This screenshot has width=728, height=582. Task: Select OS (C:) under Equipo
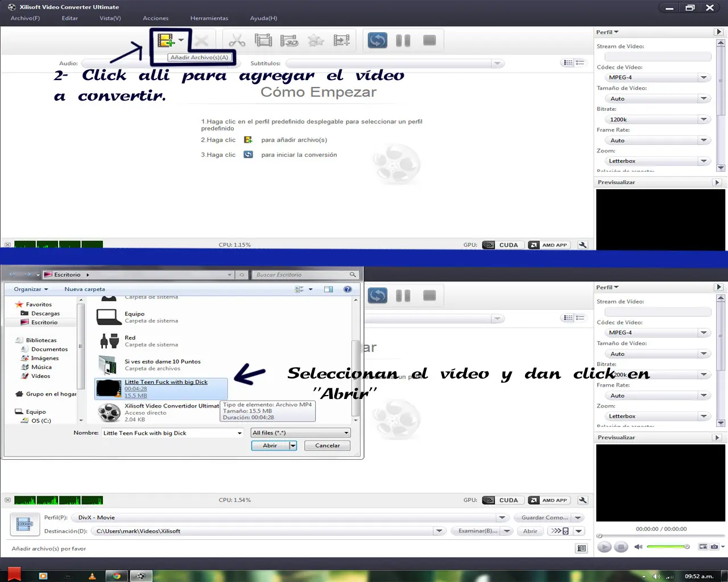[x=41, y=421]
